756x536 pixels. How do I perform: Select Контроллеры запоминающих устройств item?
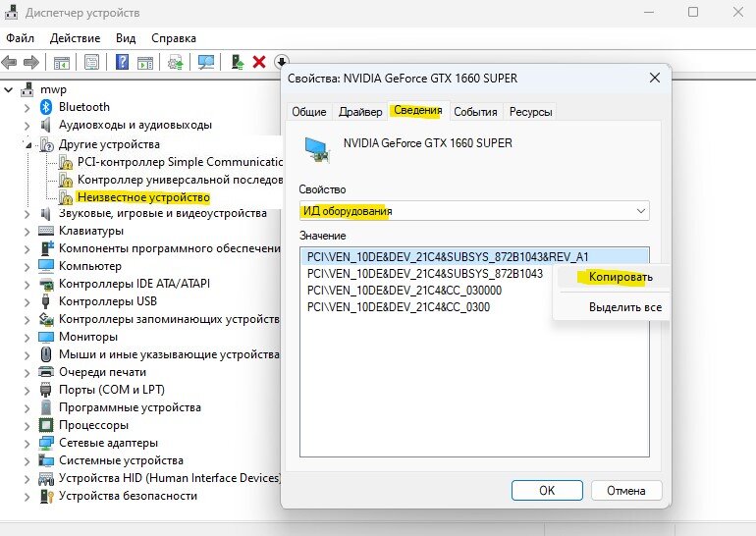click(x=169, y=319)
